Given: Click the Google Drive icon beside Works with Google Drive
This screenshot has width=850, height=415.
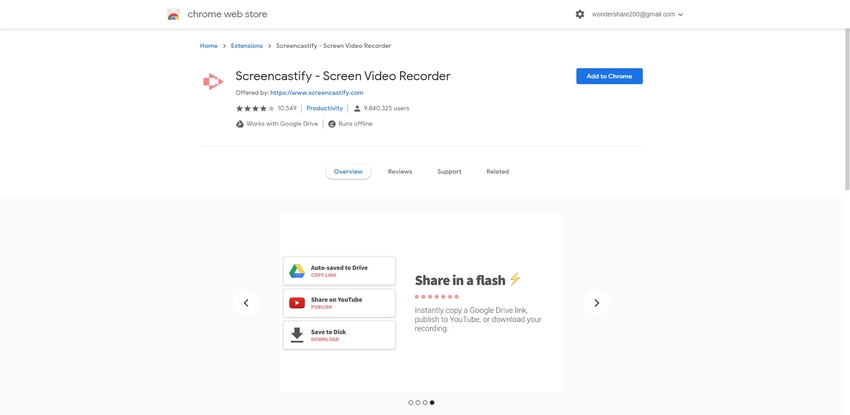Looking at the screenshot, I should click(240, 124).
